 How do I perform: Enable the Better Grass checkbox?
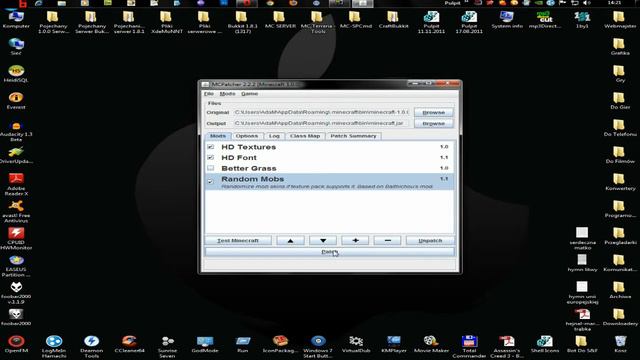[x=211, y=168]
